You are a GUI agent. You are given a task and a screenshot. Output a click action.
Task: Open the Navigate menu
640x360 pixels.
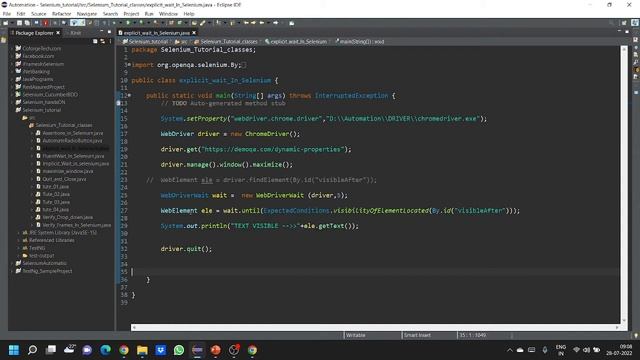pyautogui.click(x=87, y=14)
